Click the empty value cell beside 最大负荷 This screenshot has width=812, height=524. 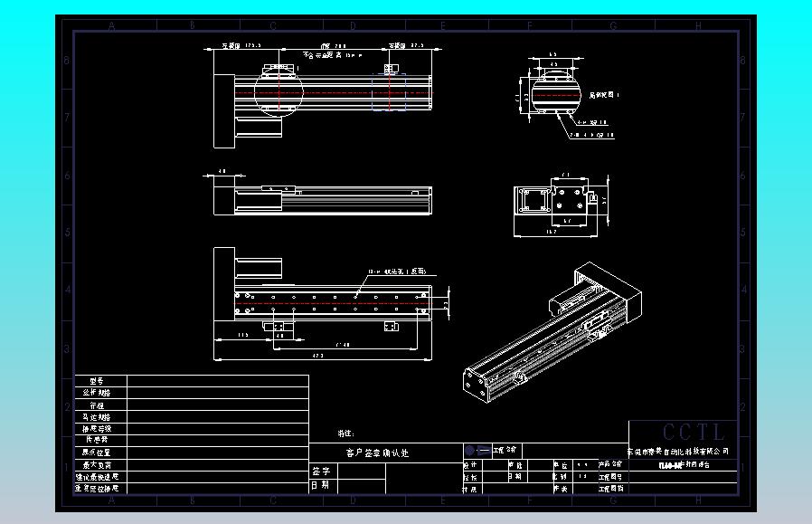(218, 465)
